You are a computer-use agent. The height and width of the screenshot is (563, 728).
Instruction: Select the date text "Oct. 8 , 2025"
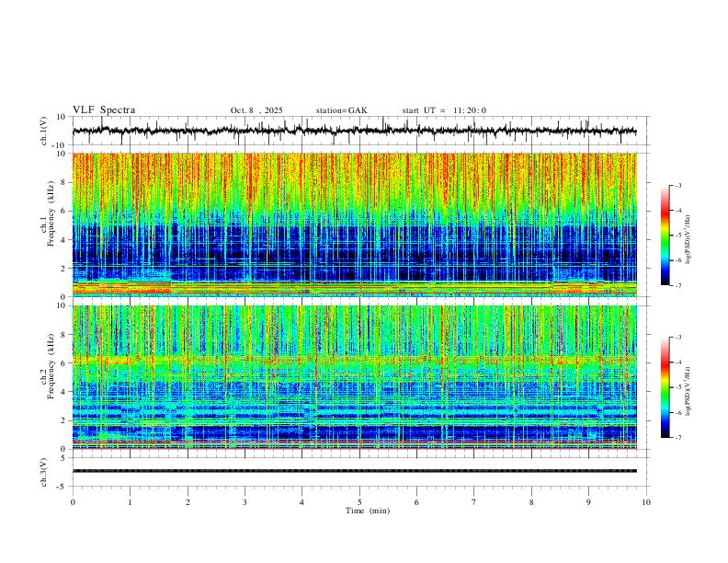click(x=256, y=110)
